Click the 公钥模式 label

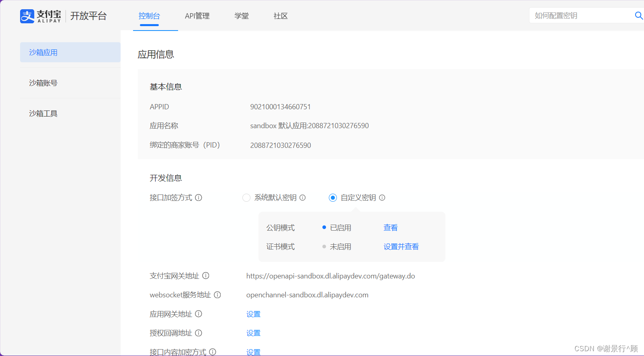point(281,228)
